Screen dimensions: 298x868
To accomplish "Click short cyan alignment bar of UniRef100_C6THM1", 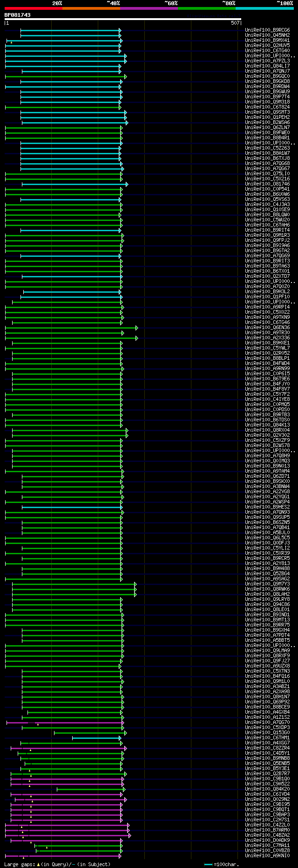I will (x=97, y=737).
